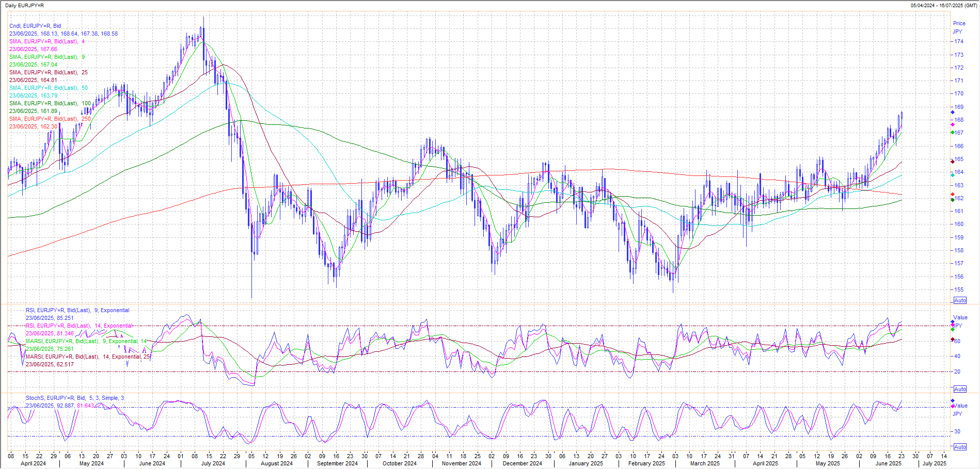Click the SMA 4 value '23/06/2025, 167.66'
Image resolution: width=980 pixels, height=469 pixels.
(33, 49)
